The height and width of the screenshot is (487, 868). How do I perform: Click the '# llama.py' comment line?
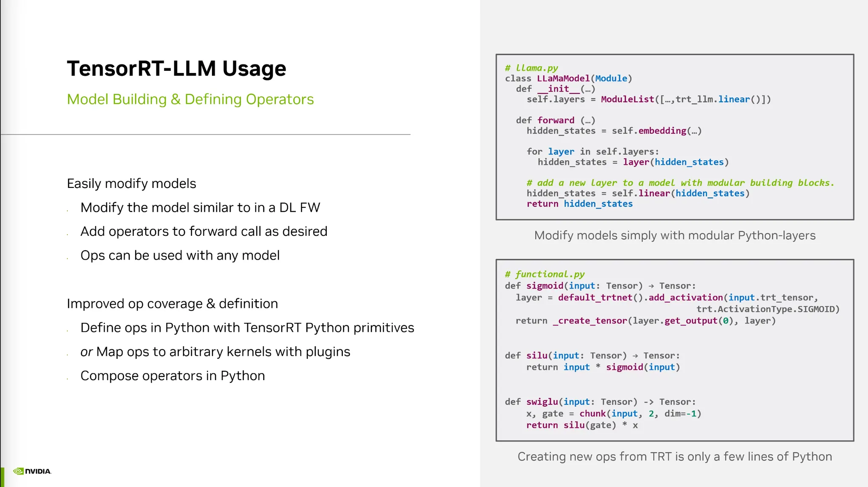[x=531, y=68]
